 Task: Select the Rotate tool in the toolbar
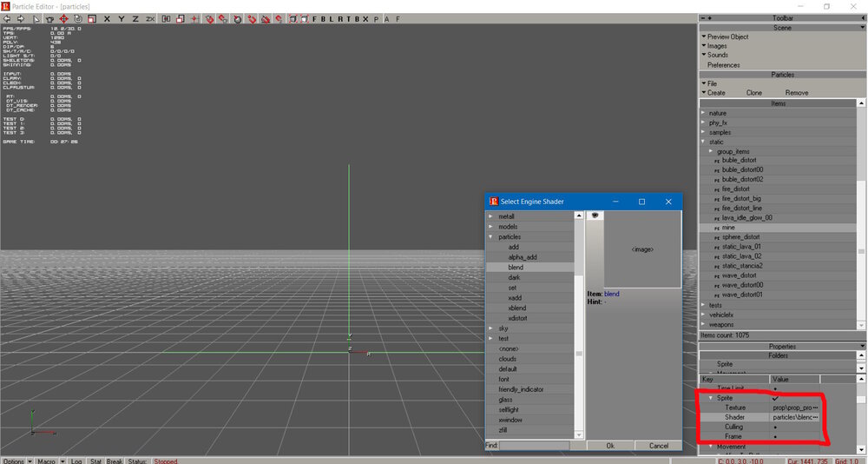(x=77, y=18)
